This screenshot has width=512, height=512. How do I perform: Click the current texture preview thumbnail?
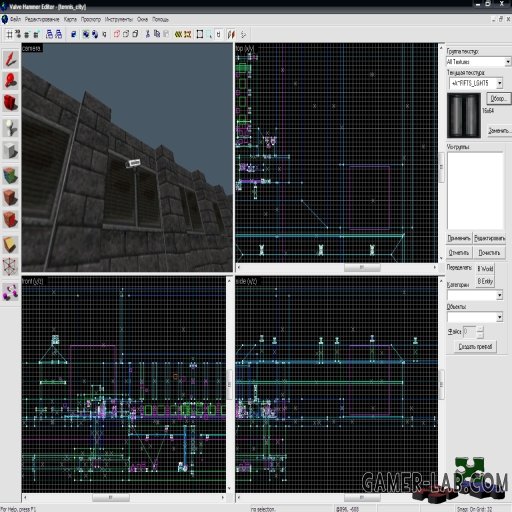[x=464, y=115]
